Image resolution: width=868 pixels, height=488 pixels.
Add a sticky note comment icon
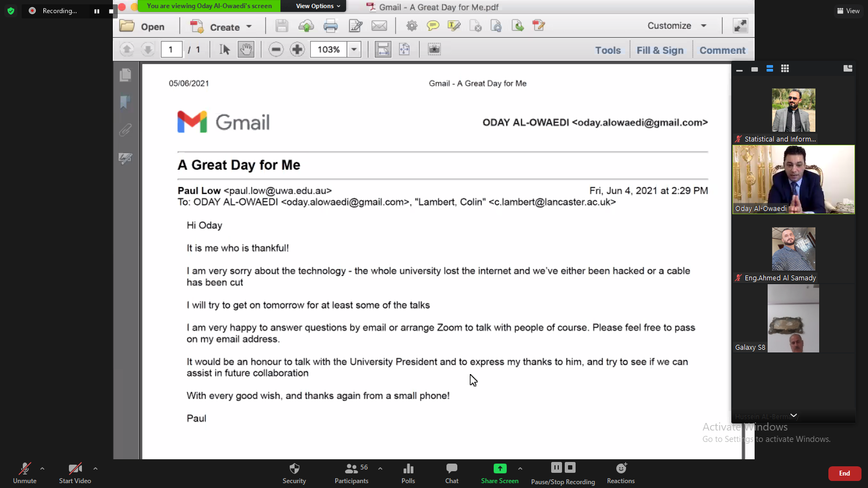pyautogui.click(x=433, y=26)
